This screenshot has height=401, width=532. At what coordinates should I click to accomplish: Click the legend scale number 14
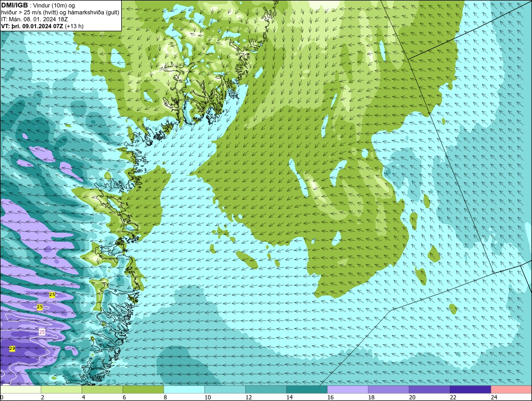tap(289, 397)
